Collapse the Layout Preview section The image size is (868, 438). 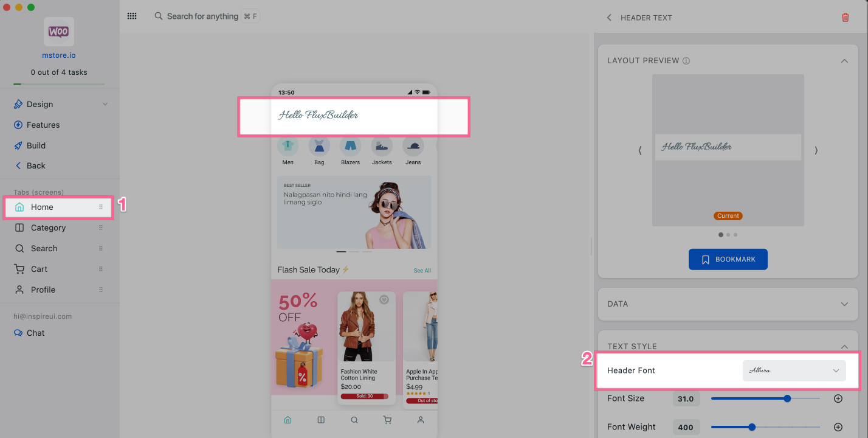844,61
